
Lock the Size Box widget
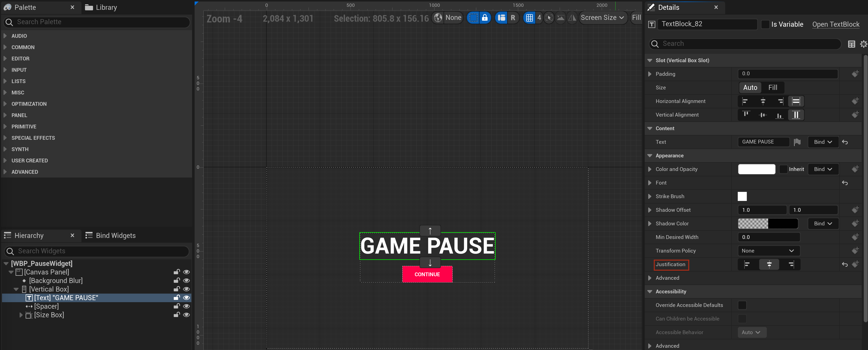point(177,315)
